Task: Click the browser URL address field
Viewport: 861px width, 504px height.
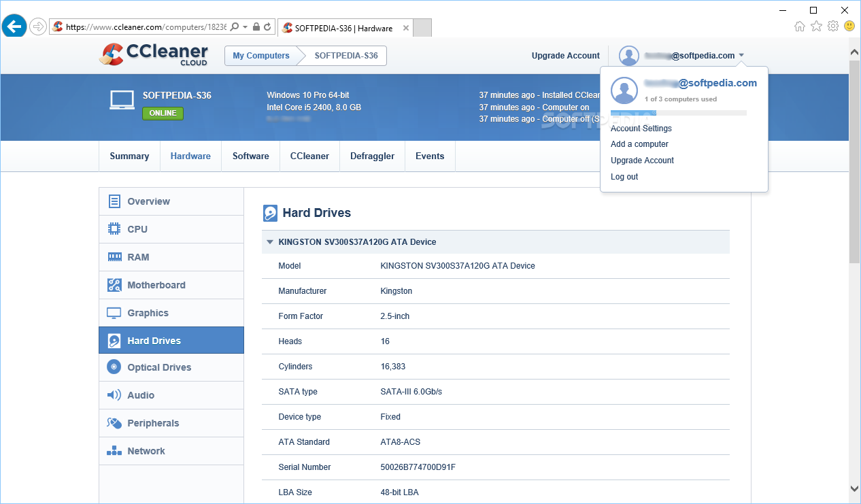Action: point(146,27)
